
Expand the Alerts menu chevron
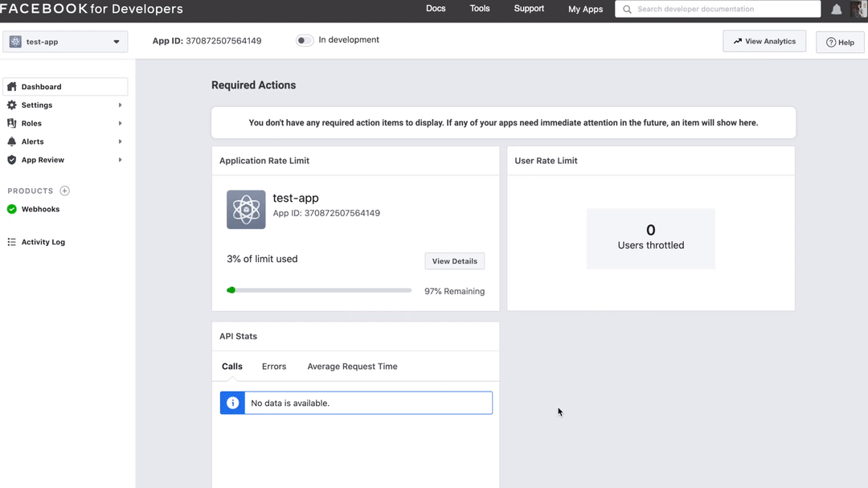[120, 141]
